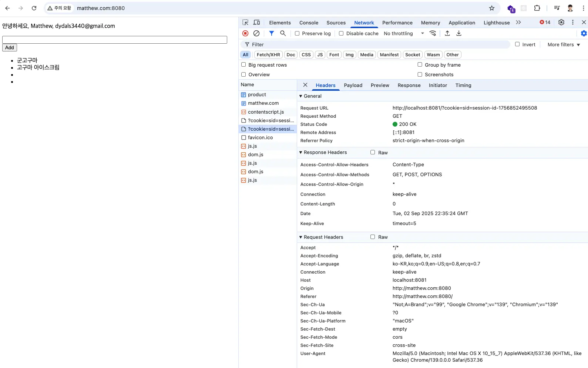Open the No throttling dropdown

pos(403,33)
